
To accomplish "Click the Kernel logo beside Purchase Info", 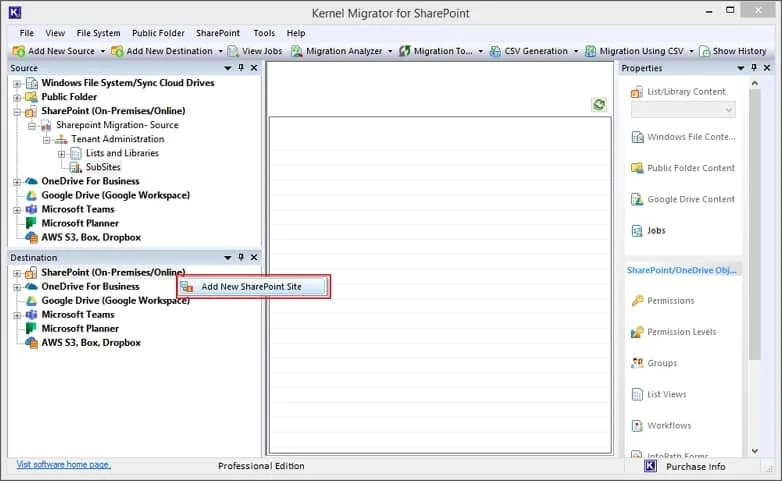I will tap(650, 466).
